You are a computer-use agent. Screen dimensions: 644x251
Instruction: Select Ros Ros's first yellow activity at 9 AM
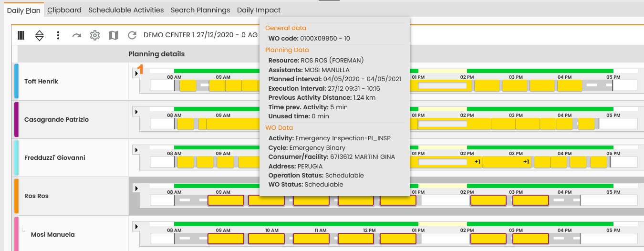(x=226, y=200)
